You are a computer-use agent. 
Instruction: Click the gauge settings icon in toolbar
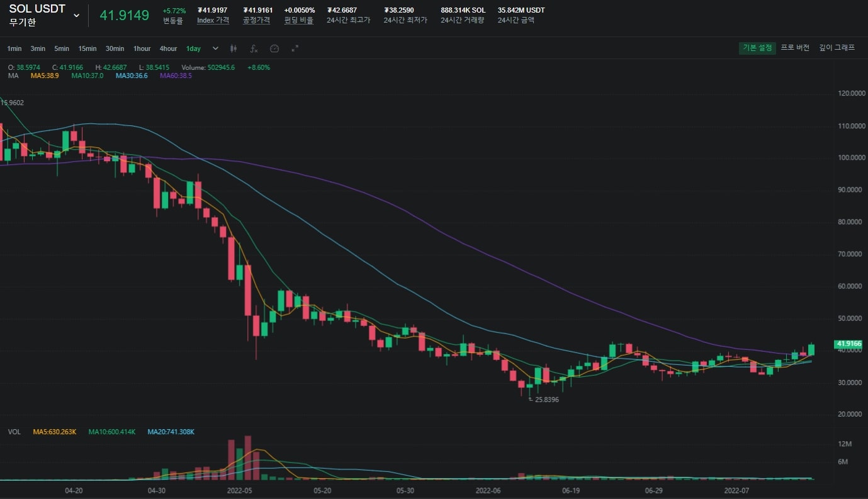coord(274,48)
